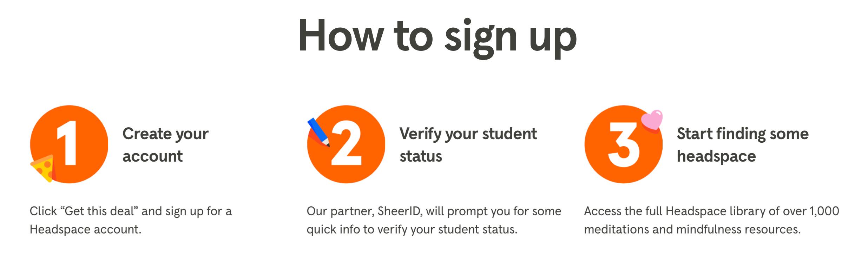
Task: Click the 'Headspace account.' text
Action: 85,229
